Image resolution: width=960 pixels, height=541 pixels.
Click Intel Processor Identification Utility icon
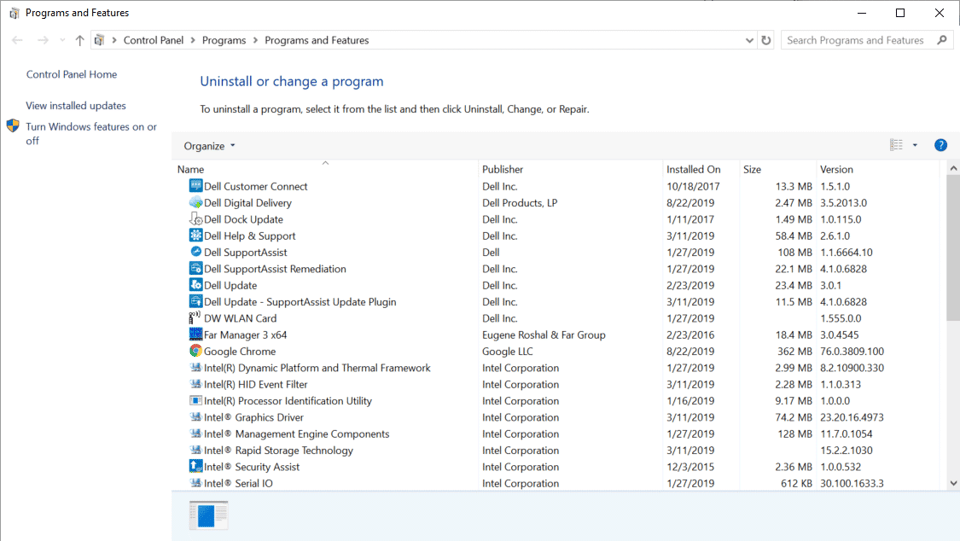pos(195,400)
